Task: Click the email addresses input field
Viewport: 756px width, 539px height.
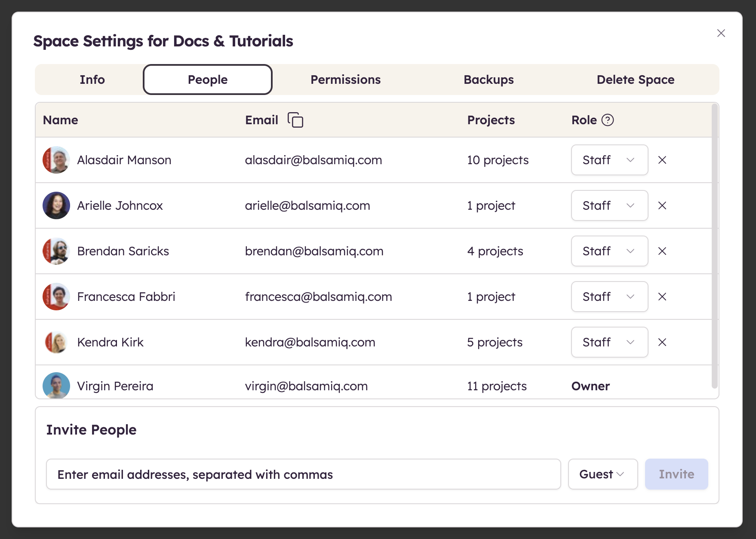Action: coord(303,474)
